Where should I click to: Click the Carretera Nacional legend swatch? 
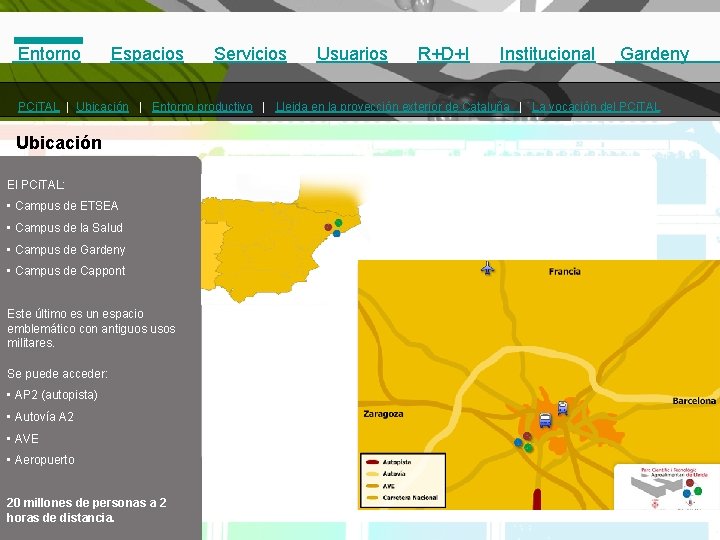tap(372, 498)
